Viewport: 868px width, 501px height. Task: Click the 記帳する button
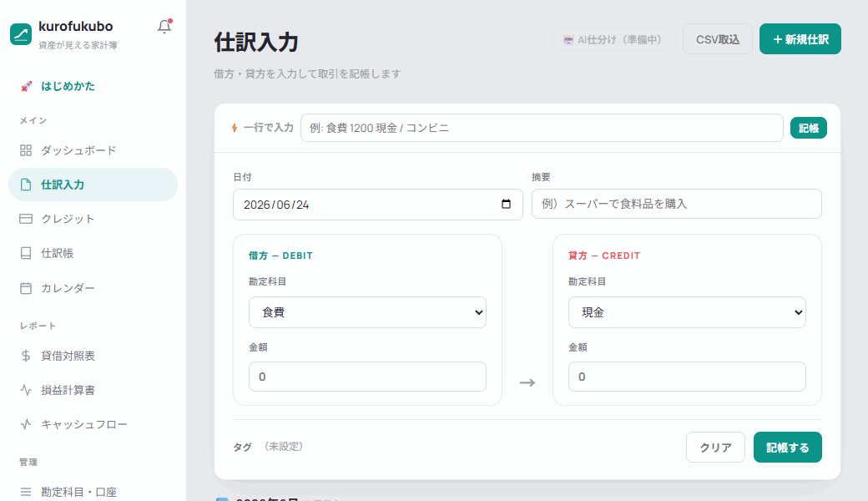788,448
